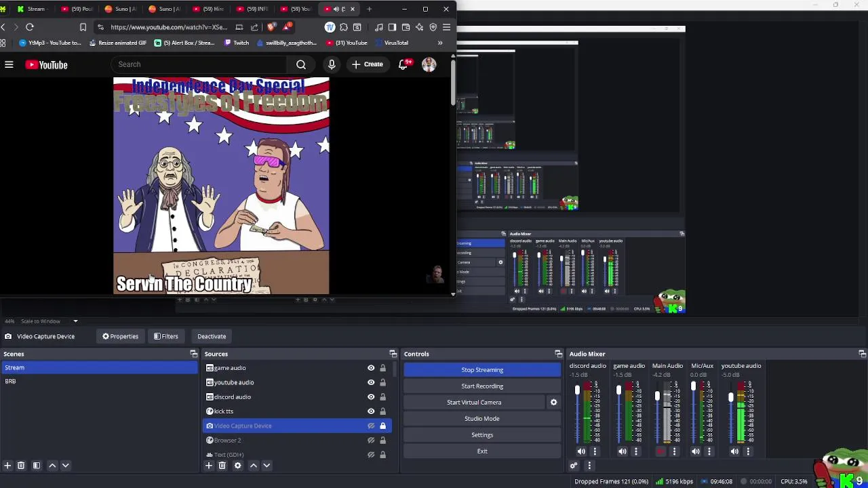Start voice search with microphone icon

pyautogui.click(x=332, y=64)
